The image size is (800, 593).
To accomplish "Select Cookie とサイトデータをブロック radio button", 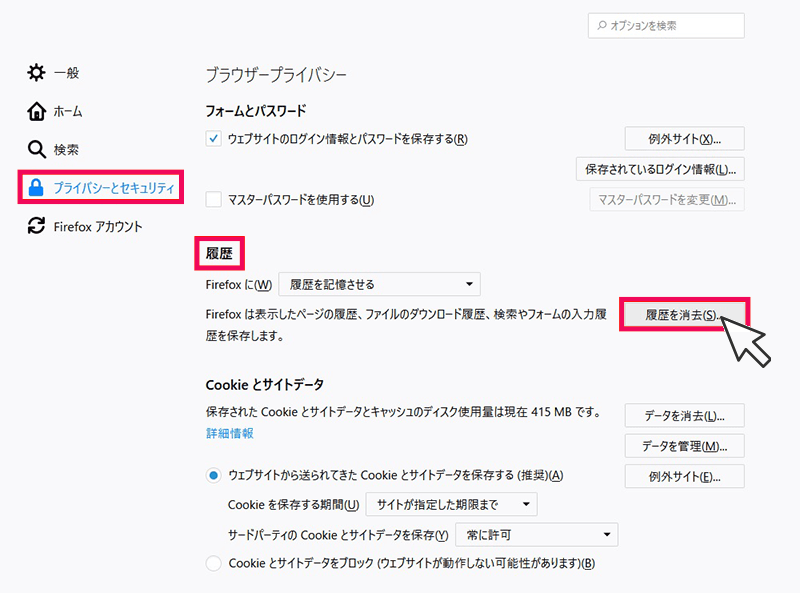I will pyautogui.click(x=213, y=563).
